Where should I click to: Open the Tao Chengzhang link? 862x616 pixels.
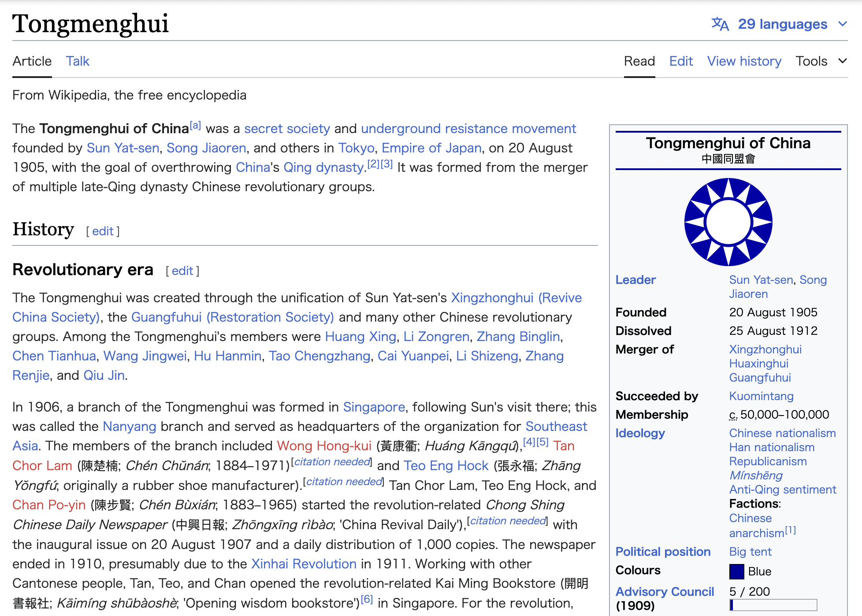[x=320, y=356]
